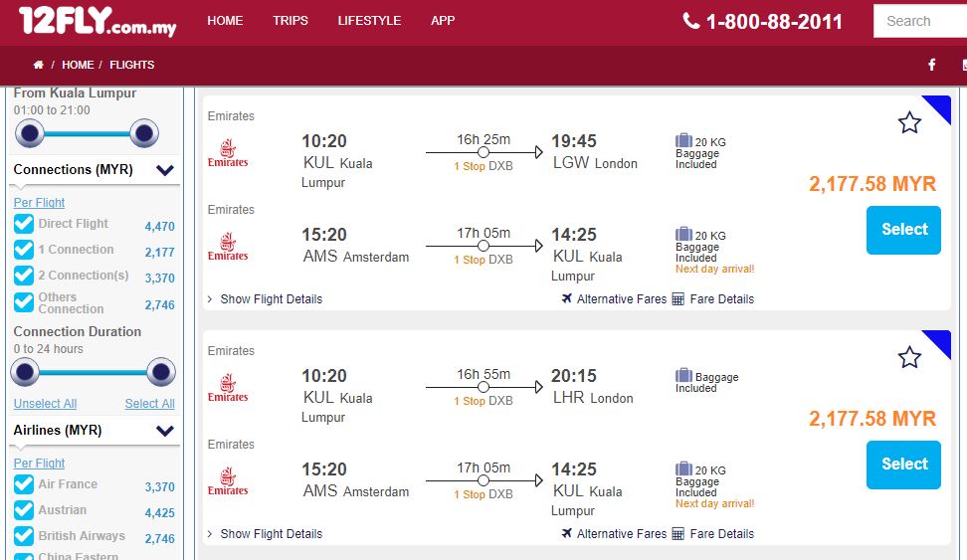Uncheck the Air France airline checkbox
This screenshot has height=560, width=967.
pyautogui.click(x=24, y=484)
